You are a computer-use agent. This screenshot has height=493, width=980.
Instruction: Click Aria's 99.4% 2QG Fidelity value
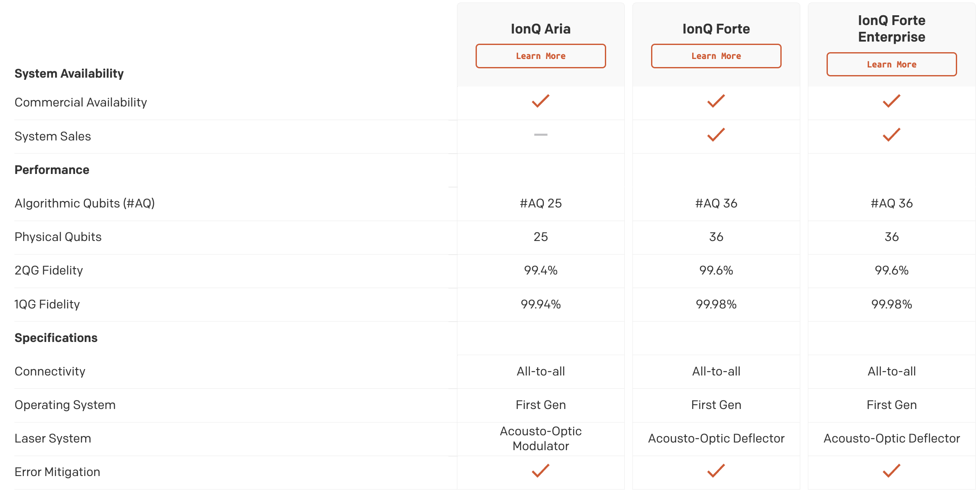point(540,271)
